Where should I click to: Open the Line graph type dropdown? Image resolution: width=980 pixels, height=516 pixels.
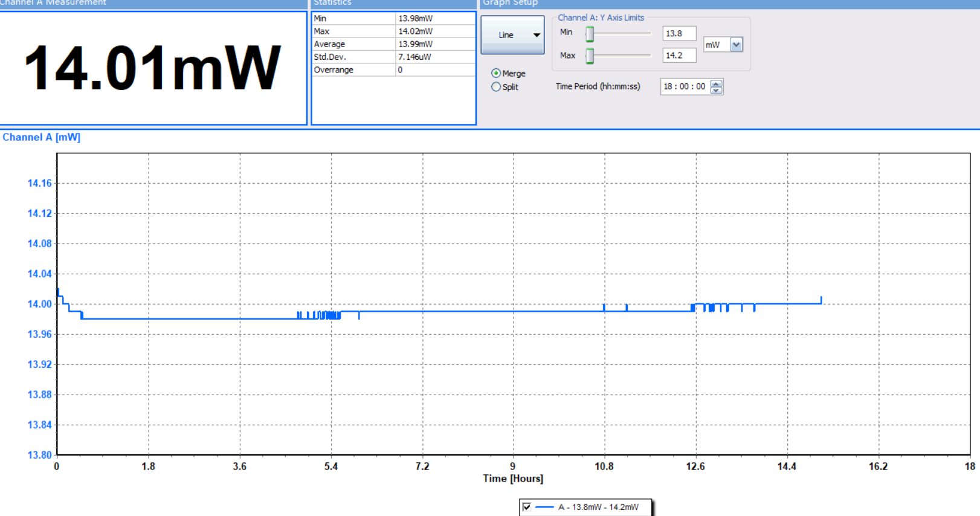click(512, 35)
